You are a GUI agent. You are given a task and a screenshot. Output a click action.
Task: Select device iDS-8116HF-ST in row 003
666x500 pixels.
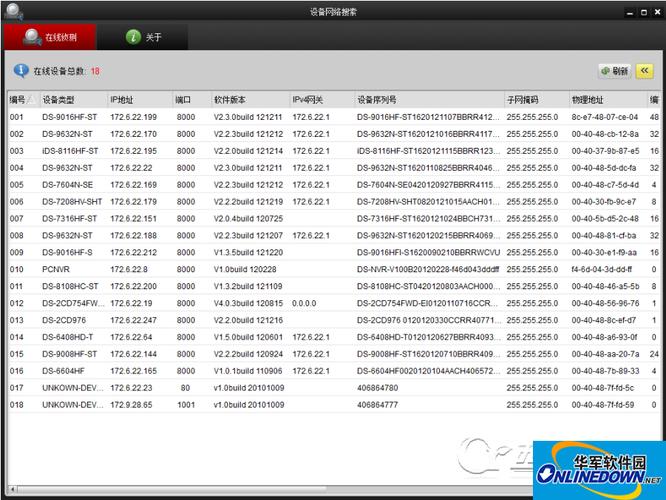(70, 151)
